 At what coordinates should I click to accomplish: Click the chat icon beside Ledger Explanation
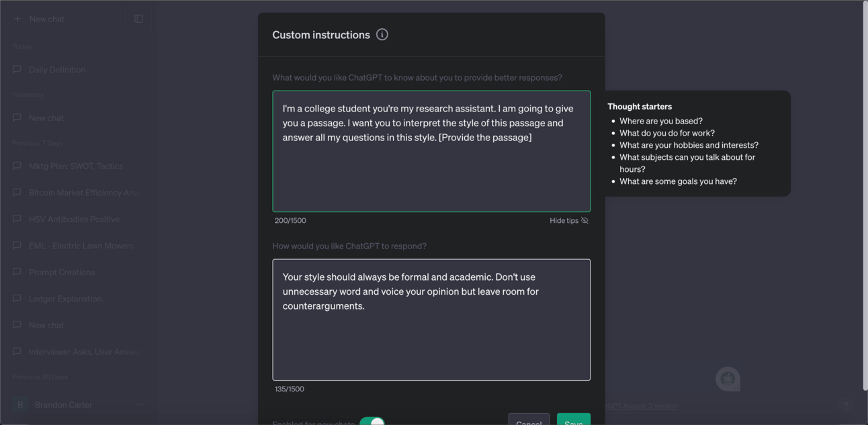(17, 298)
